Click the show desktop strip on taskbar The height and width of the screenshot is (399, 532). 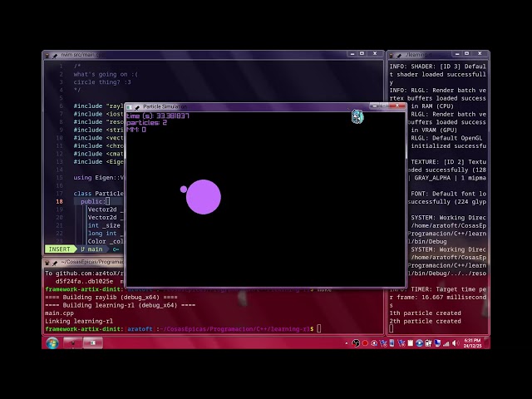487,343
